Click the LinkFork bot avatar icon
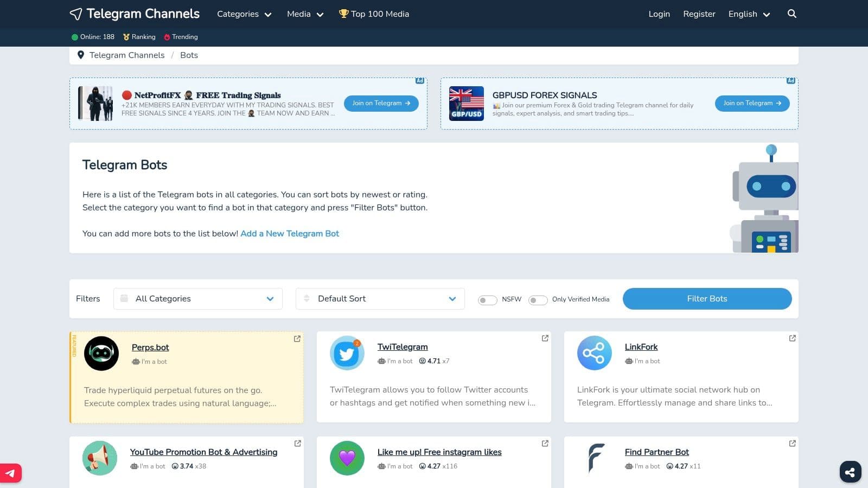Image resolution: width=868 pixels, height=488 pixels. [594, 353]
